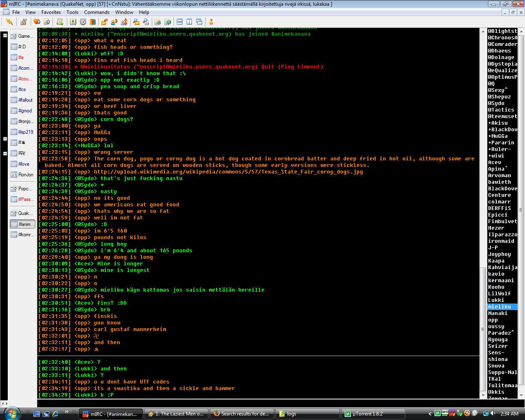Click the Connect lightning bolt toolbar icon
This screenshot has width=525, height=420.
point(9,22)
